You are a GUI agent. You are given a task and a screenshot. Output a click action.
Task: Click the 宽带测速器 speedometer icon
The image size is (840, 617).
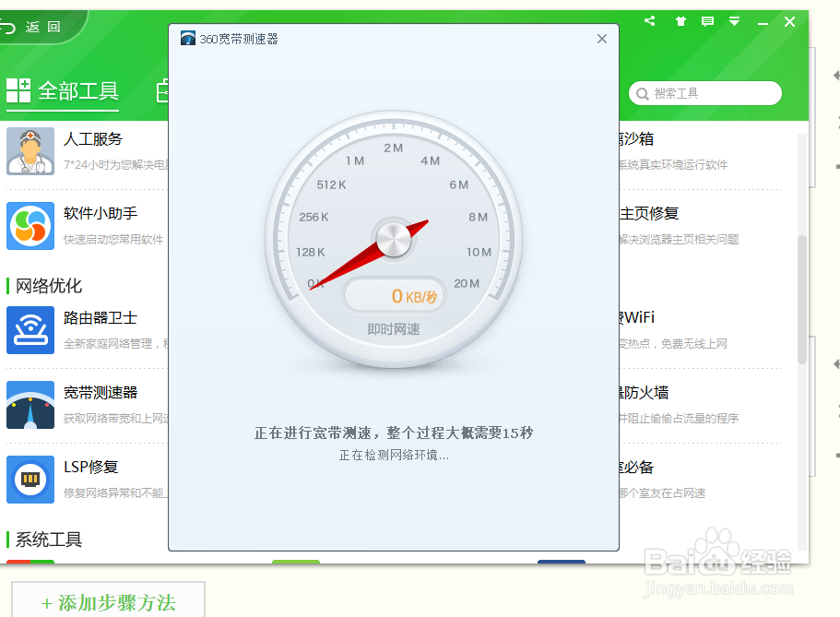tap(30, 405)
